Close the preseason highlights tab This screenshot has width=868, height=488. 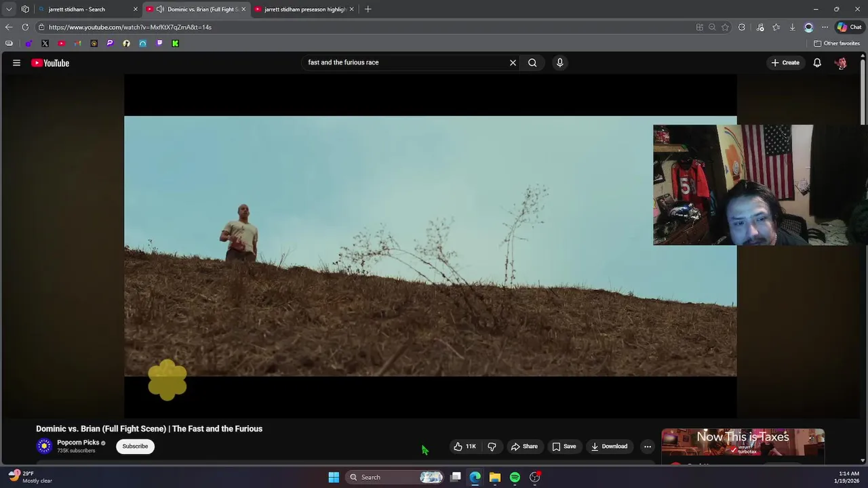click(x=351, y=9)
